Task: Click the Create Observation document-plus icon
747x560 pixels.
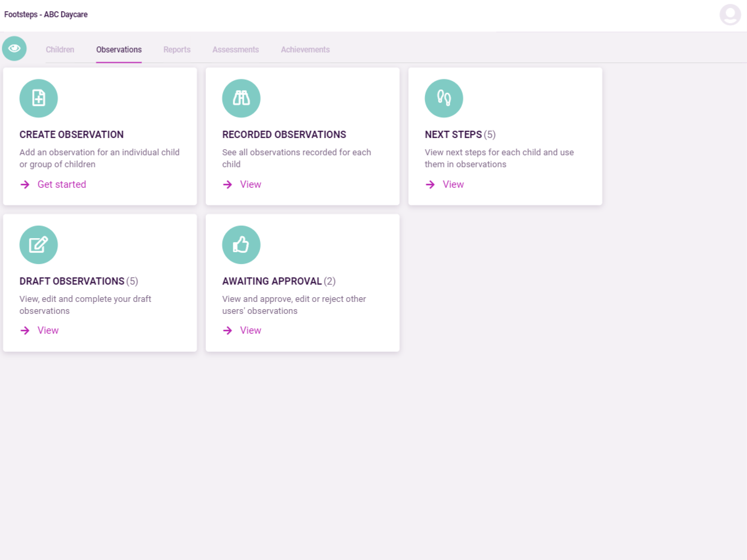Action: pyautogui.click(x=39, y=98)
